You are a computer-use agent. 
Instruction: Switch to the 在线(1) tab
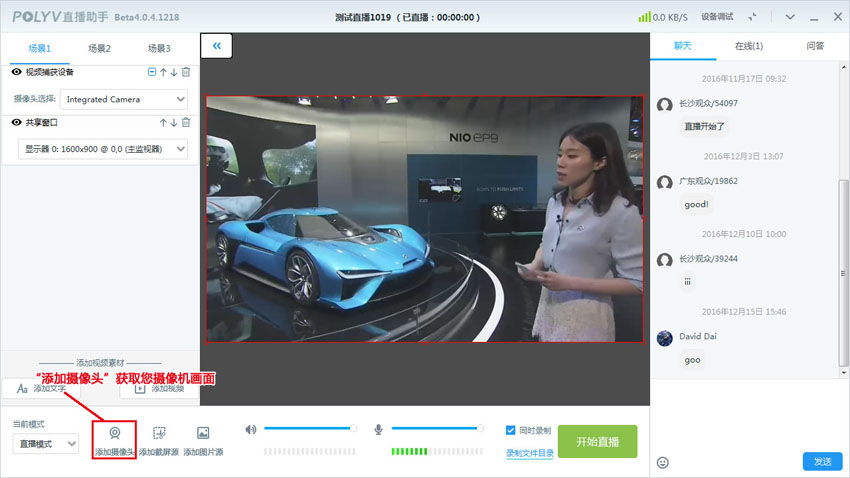click(x=749, y=46)
